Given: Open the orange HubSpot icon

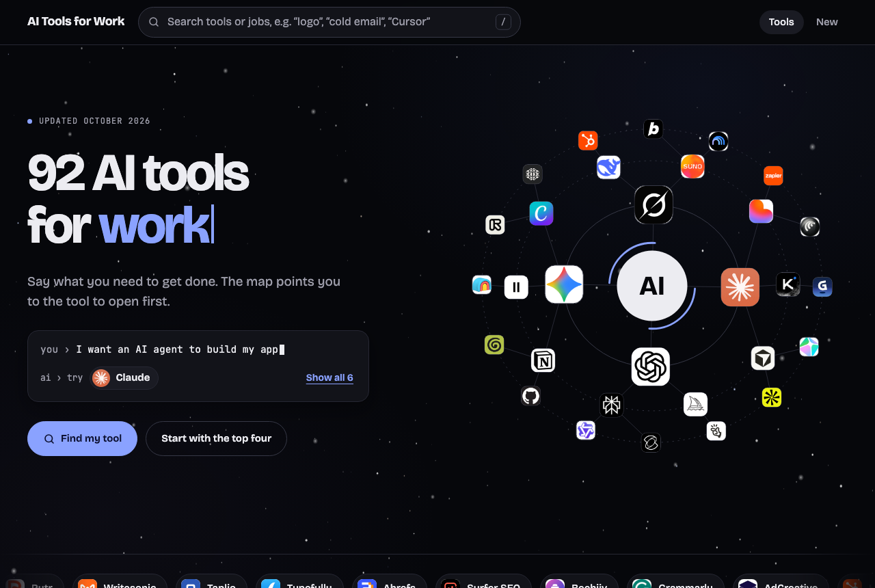Looking at the screenshot, I should (588, 140).
